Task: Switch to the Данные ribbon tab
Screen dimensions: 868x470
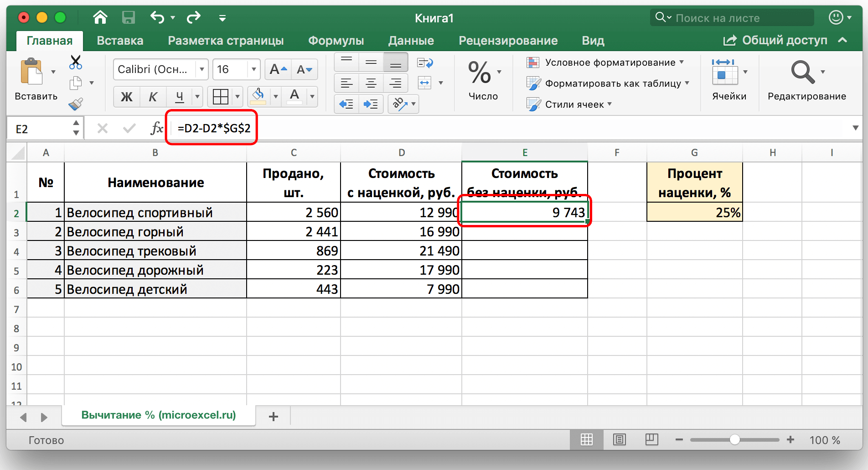Action: click(x=411, y=41)
